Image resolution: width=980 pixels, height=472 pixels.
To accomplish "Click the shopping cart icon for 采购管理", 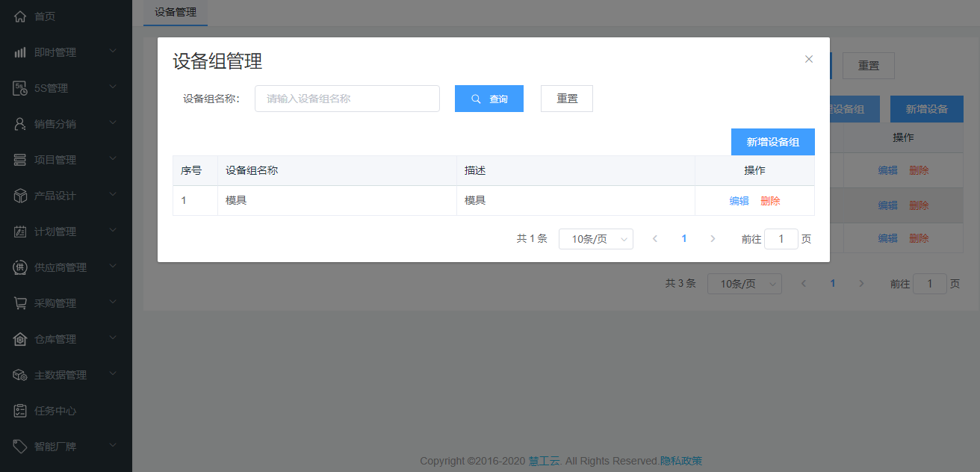I will tap(20, 303).
